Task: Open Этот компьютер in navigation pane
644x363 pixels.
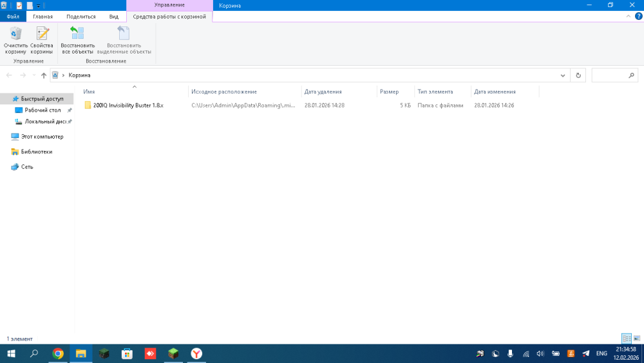Action: pyautogui.click(x=42, y=137)
